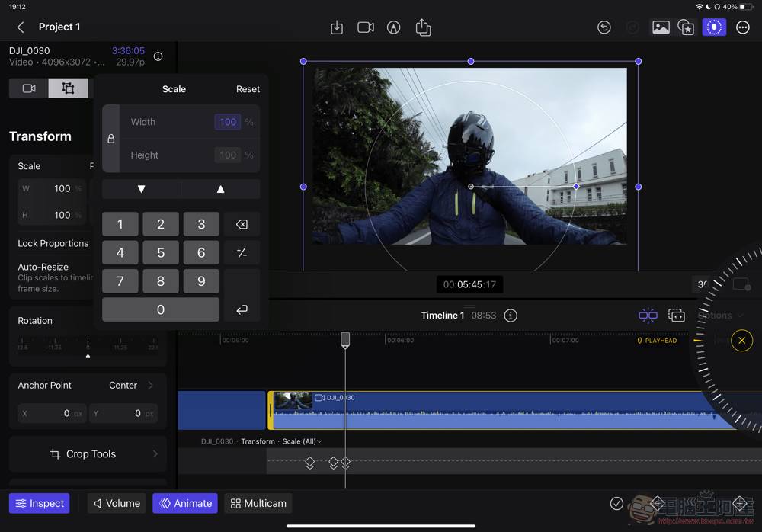Close the jog wheel with X
Screen dimensions: 762x532
click(741, 341)
